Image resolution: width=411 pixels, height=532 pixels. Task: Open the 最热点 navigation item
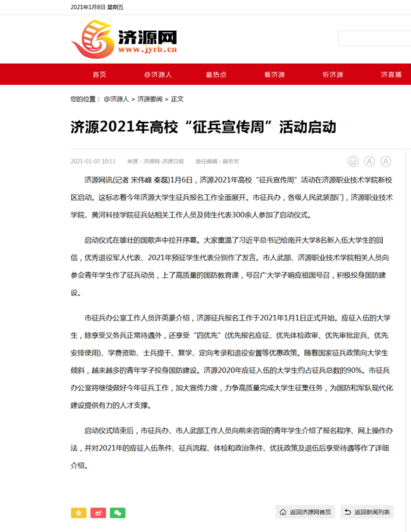[216, 75]
